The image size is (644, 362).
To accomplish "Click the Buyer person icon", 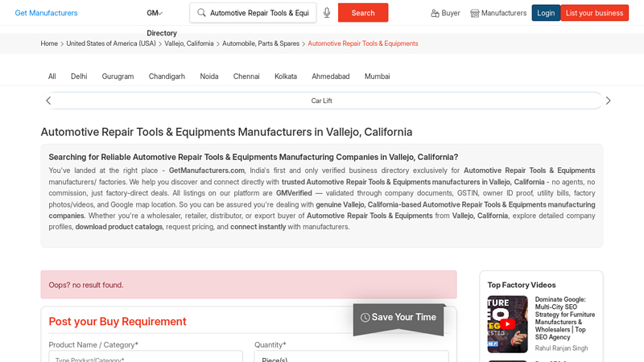I will point(435,13).
